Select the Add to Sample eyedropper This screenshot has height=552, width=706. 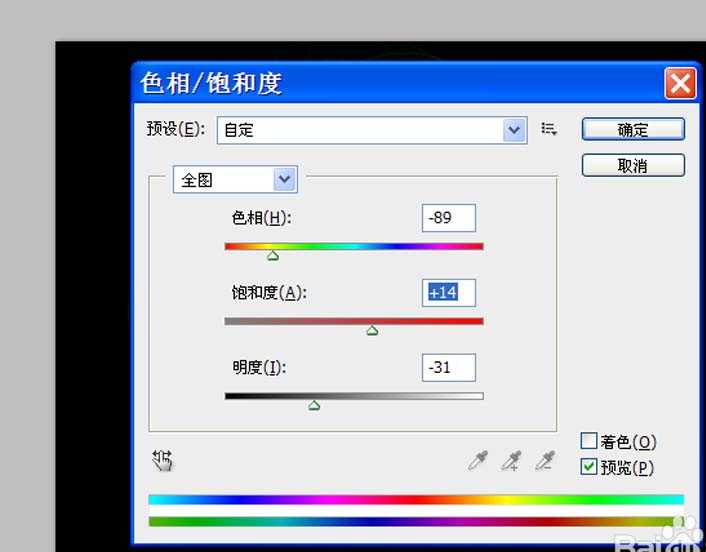(512, 460)
